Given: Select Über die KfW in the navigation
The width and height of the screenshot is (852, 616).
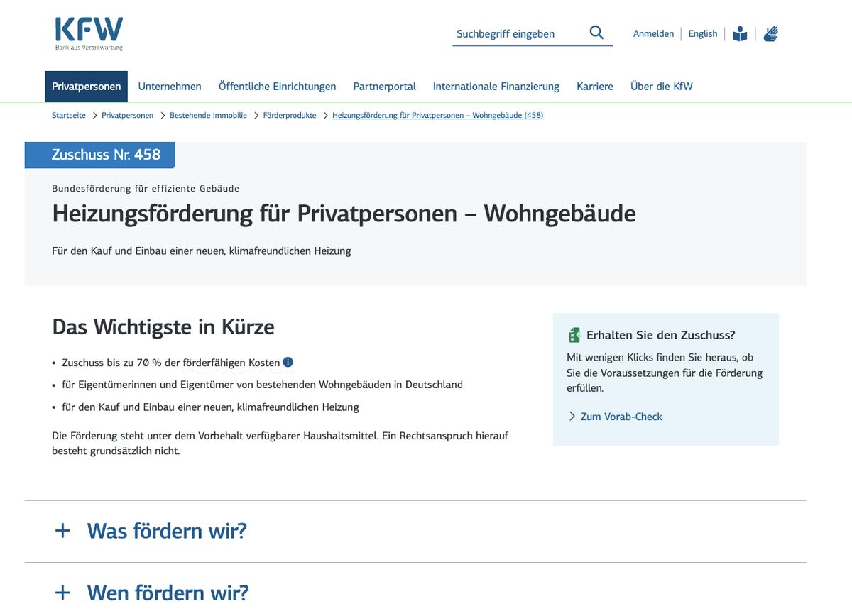Looking at the screenshot, I should [661, 86].
